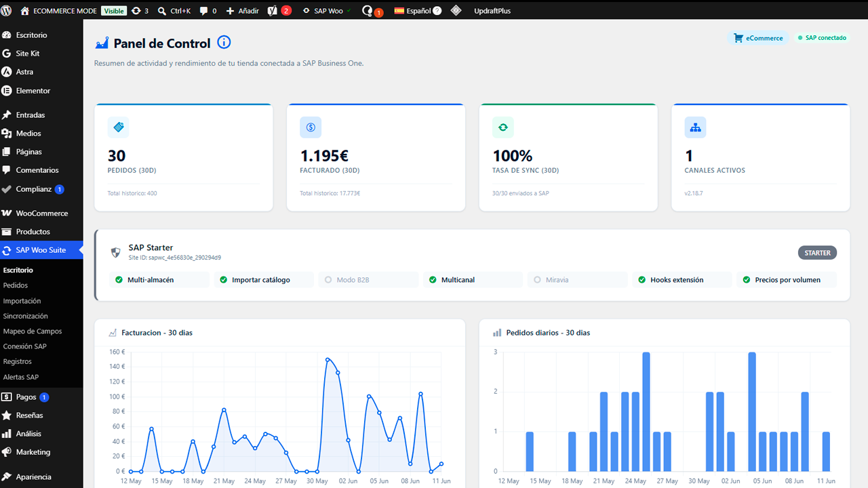Open Site Kit from the sidebar
This screenshot has height=488, width=868.
(x=41, y=53)
